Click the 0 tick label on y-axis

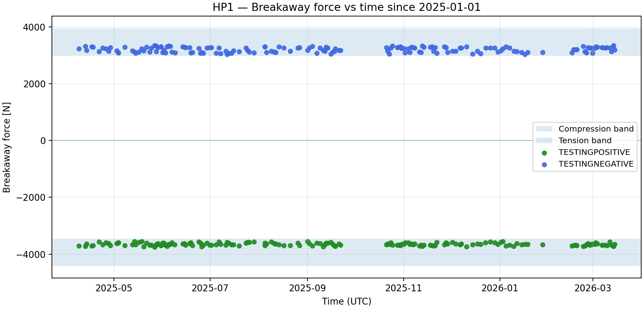tap(43, 141)
